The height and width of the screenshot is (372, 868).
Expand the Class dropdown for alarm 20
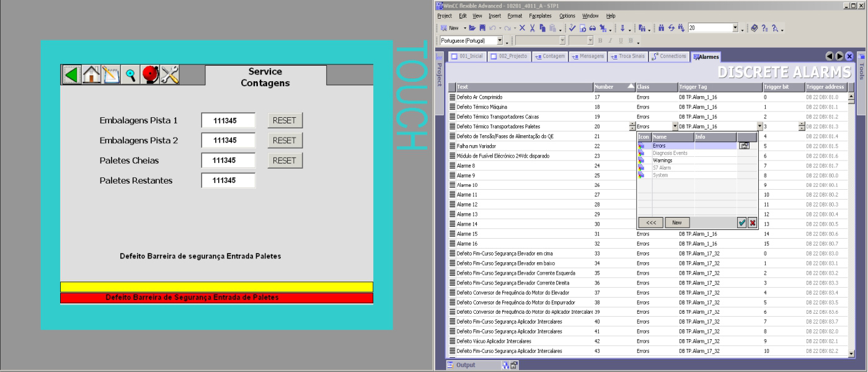[675, 126]
